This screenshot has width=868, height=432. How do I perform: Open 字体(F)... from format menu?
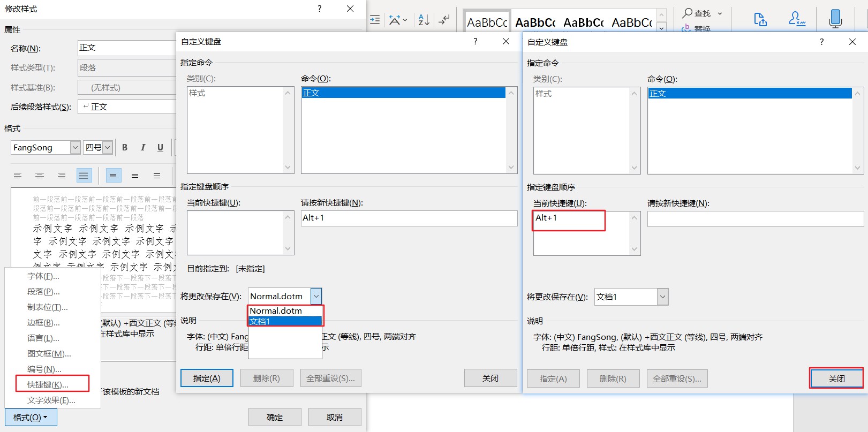pyautogui.click(x=43, y=276)
